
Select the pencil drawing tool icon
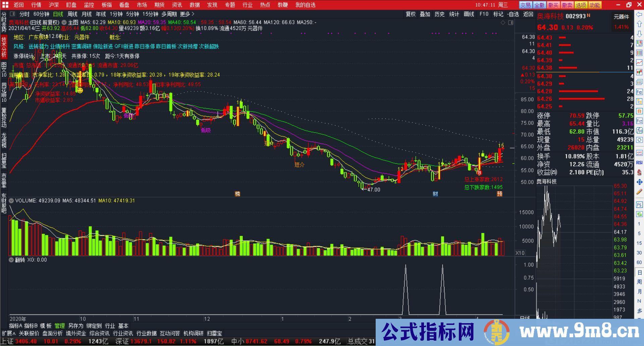[639, 192]
